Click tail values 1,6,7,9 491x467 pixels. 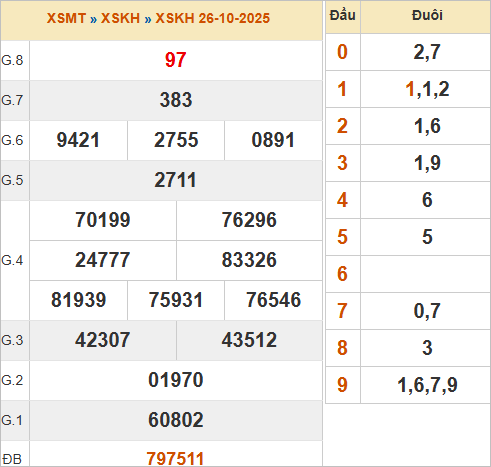pos(427,385)
